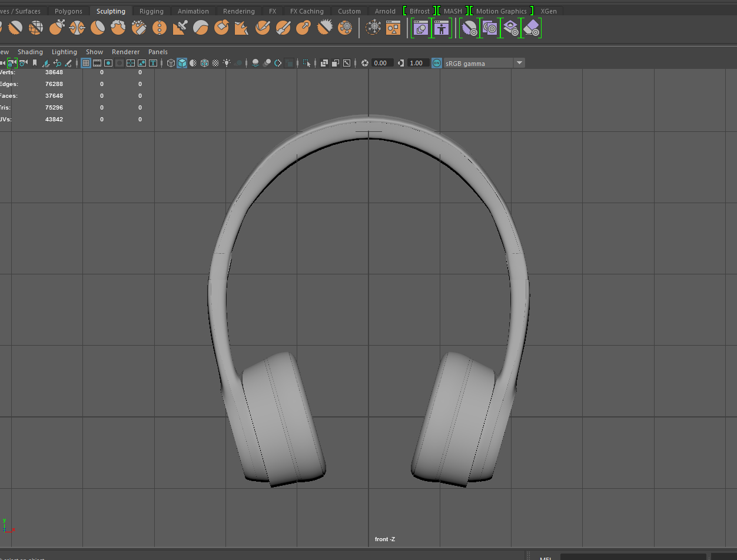Viewport: 737px width, 560px height.
Task: Toggle smooth shade all cube
Action: (182, 63)
